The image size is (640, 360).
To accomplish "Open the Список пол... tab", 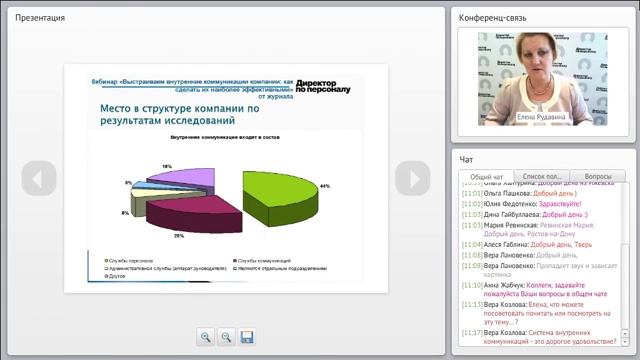I will click(x=542, y=176).
